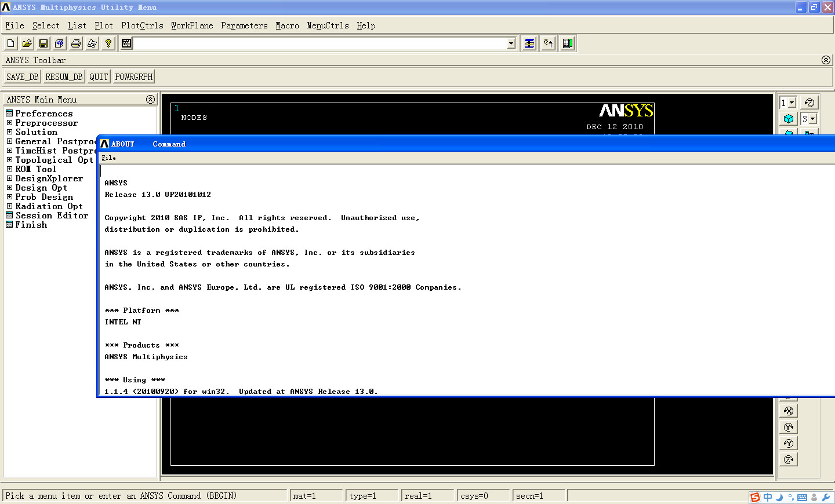This screenshot has height=504, width=835.
Task: Open the Macro menu
Action: pos(287,25)
